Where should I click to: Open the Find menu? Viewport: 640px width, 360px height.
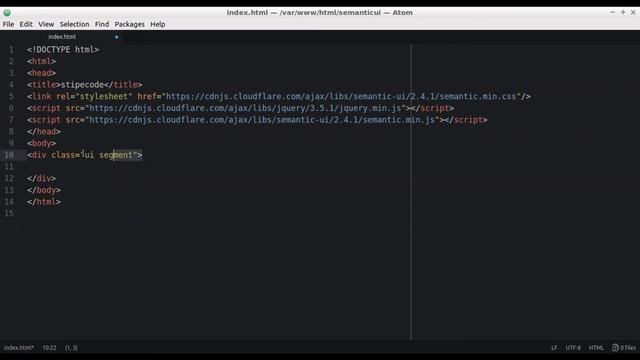[102, 24]
